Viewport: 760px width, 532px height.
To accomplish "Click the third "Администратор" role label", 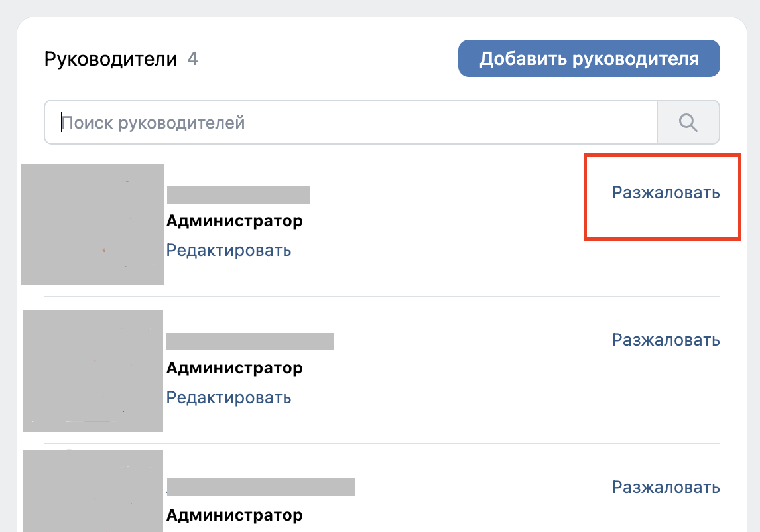I will pos(235,515).
